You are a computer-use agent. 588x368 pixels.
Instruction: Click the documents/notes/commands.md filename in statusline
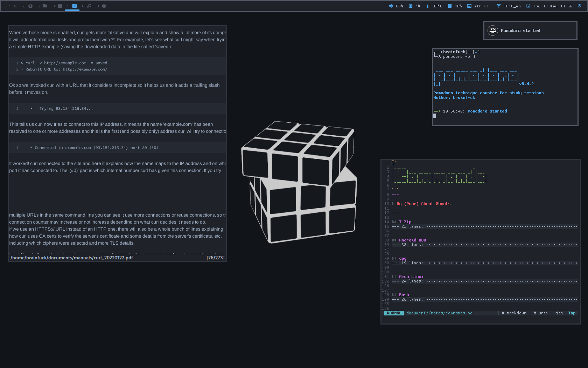(439, 313)
